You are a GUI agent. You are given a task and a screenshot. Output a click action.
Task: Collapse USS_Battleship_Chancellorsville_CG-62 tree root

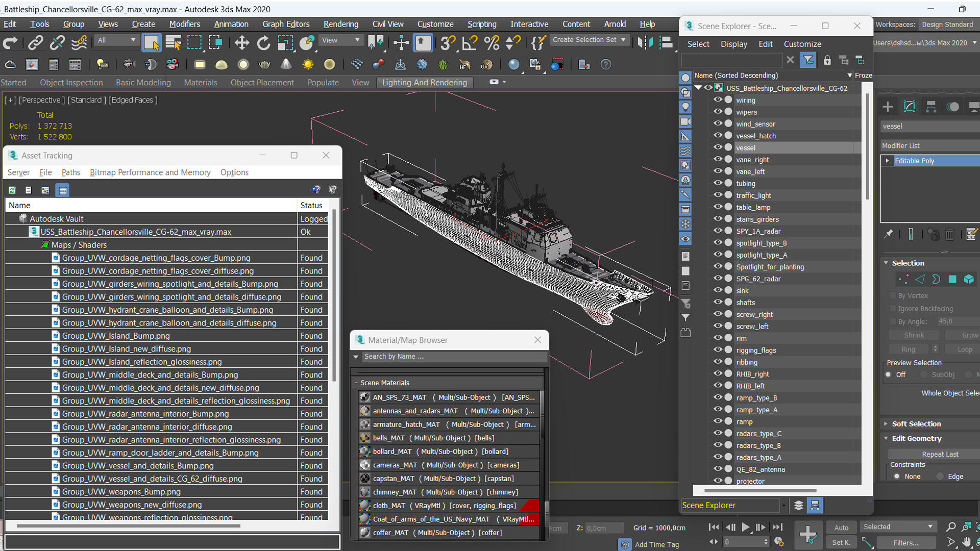[698, 88]
